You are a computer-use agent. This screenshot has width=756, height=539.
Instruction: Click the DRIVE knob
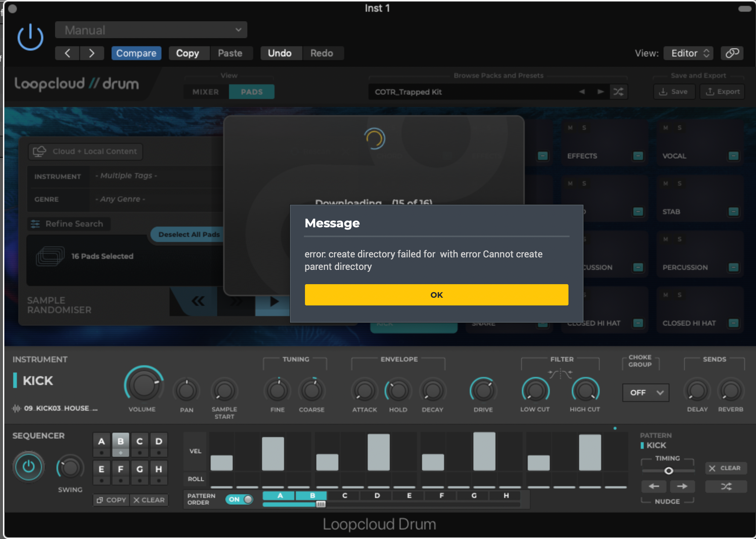tap(483, 390)
